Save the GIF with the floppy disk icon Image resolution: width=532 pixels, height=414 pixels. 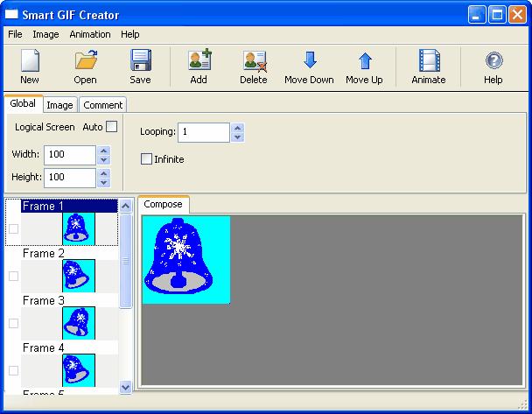[x=141, y=60]
